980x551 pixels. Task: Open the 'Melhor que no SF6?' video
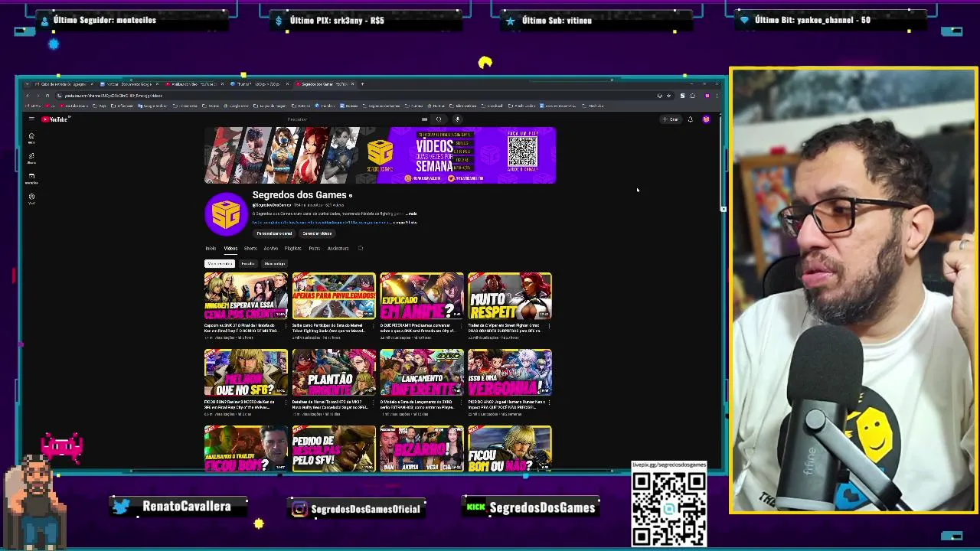[x=246, y=373]
